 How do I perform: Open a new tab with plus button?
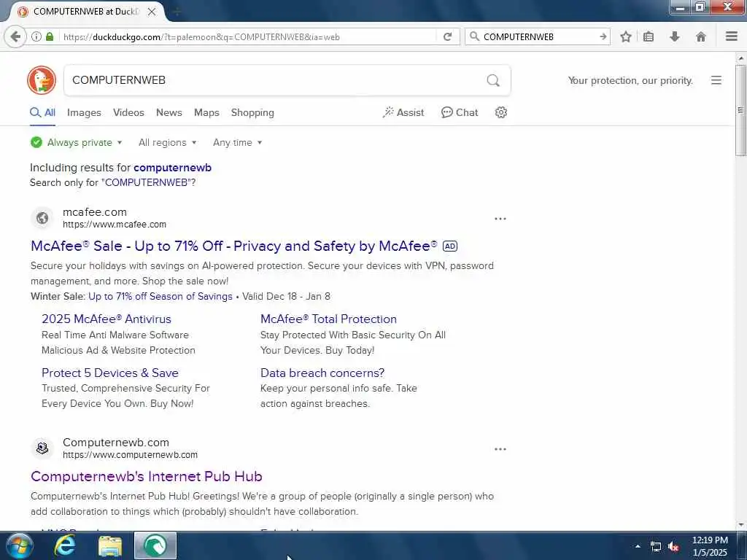tap(177, 12)
